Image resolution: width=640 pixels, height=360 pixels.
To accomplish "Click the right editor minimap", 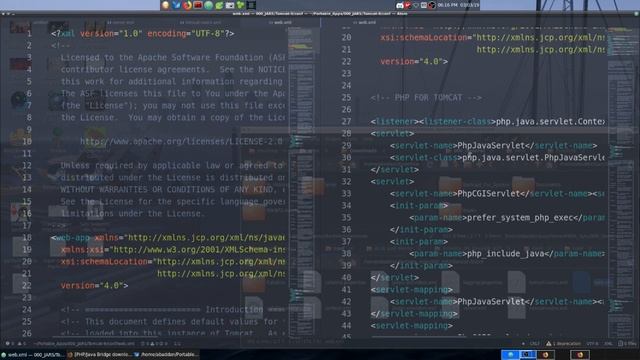I will point(622,182).
